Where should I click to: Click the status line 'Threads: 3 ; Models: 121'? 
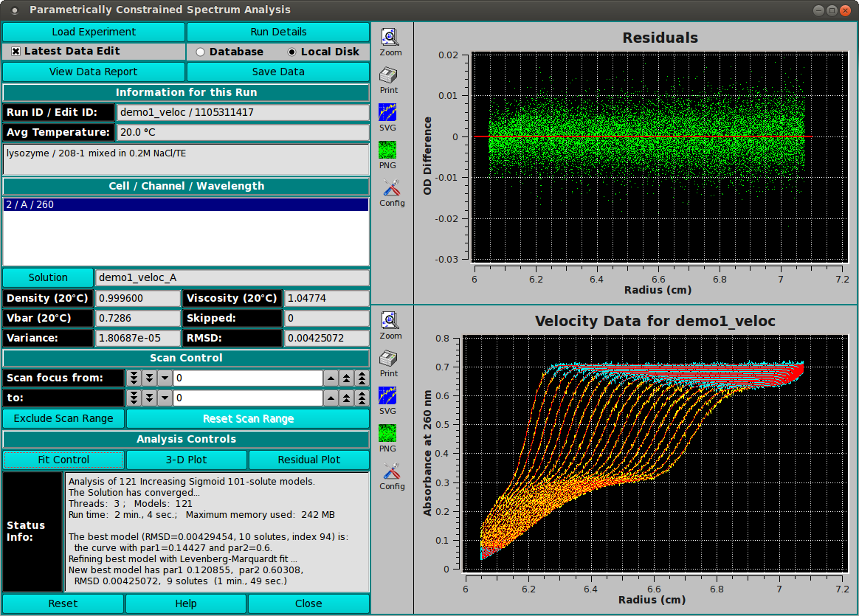click(131, 504)
